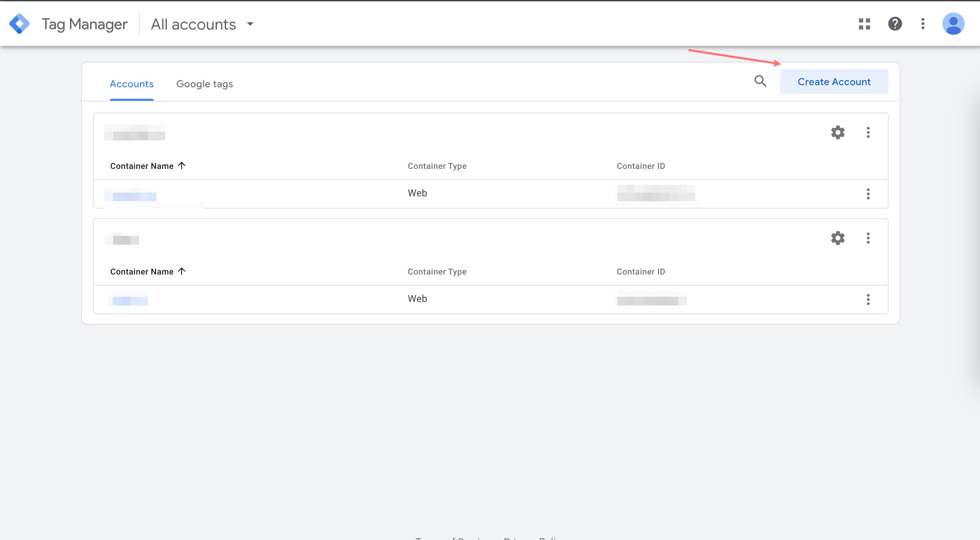Click the search magnifier icon
Viewport: 980px width, 540px height.
click(761, 81)
